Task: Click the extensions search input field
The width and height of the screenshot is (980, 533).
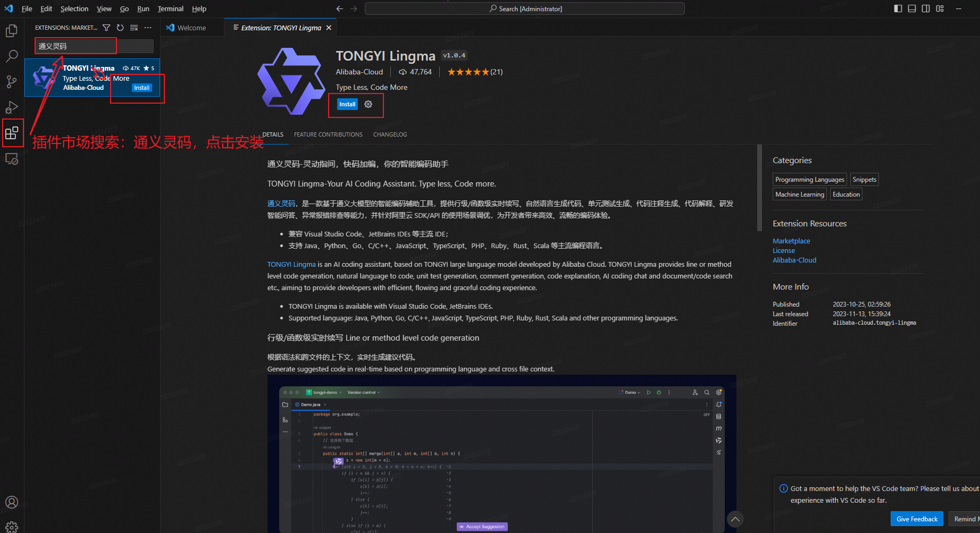Action: (x=94, y=46)
